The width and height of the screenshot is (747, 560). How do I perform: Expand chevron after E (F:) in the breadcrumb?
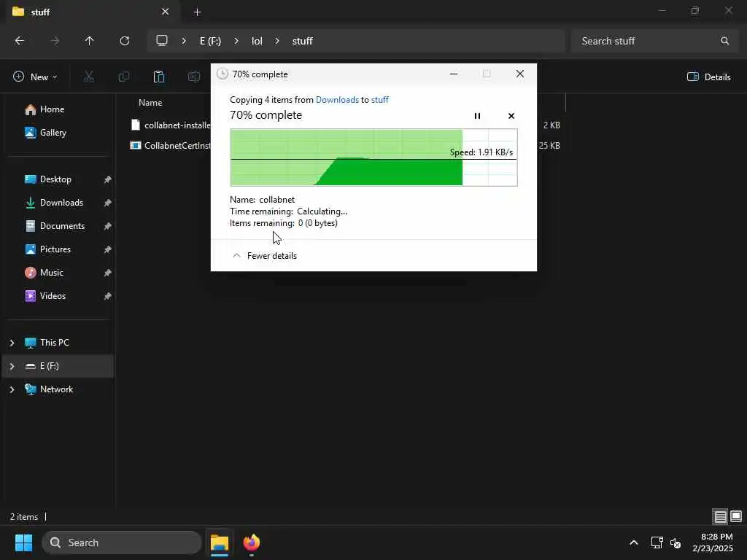(x=236, y=41)
